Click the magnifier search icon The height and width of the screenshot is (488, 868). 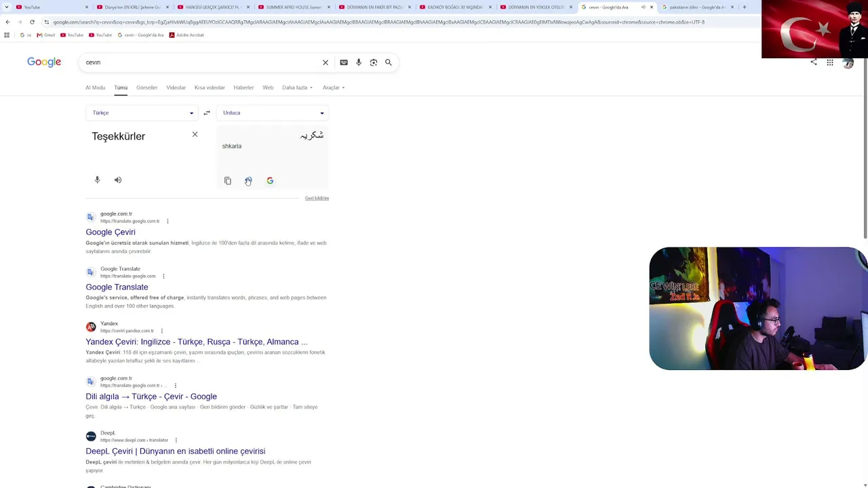coord(389,62)
